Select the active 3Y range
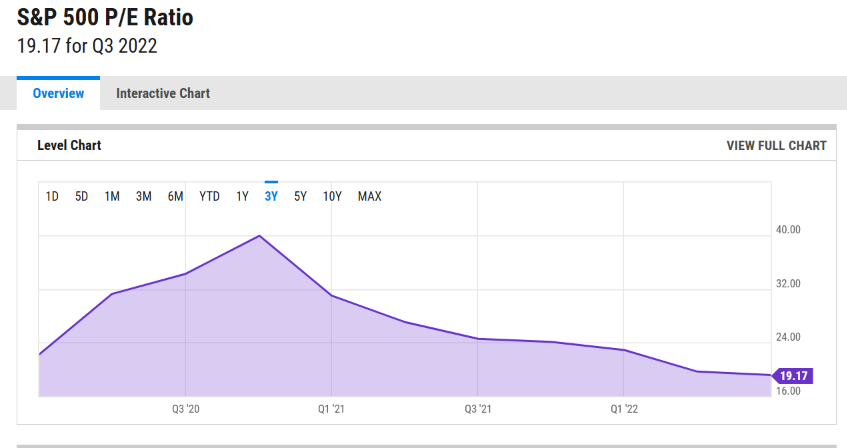847x448 pixels. 271,196
